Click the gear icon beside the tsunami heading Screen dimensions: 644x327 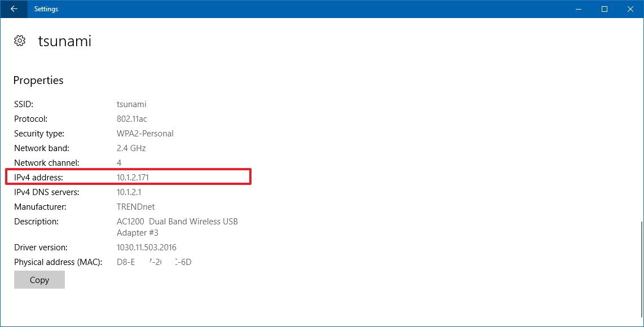coord(20,41)
